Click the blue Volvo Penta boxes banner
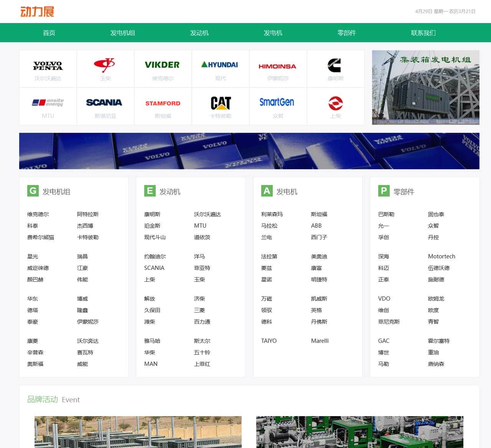Viewport: 491px width, 448px height. pyautogui.click(x=249, y=151)
